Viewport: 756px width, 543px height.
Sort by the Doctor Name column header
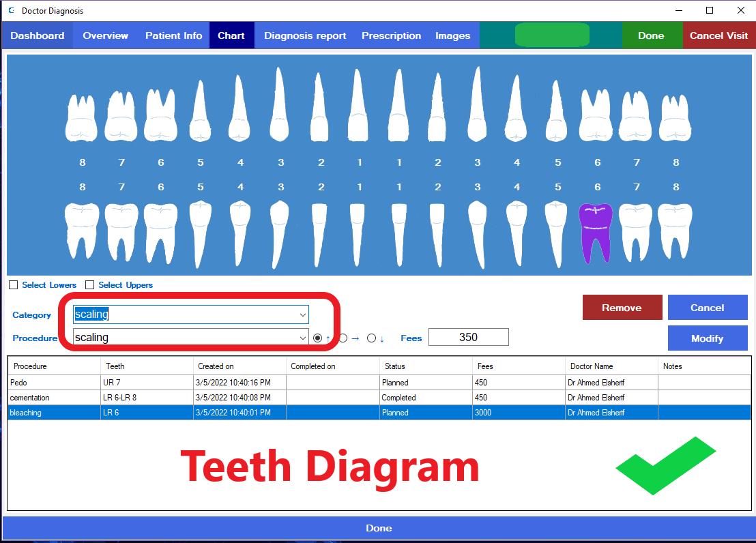tap(611, 366)
